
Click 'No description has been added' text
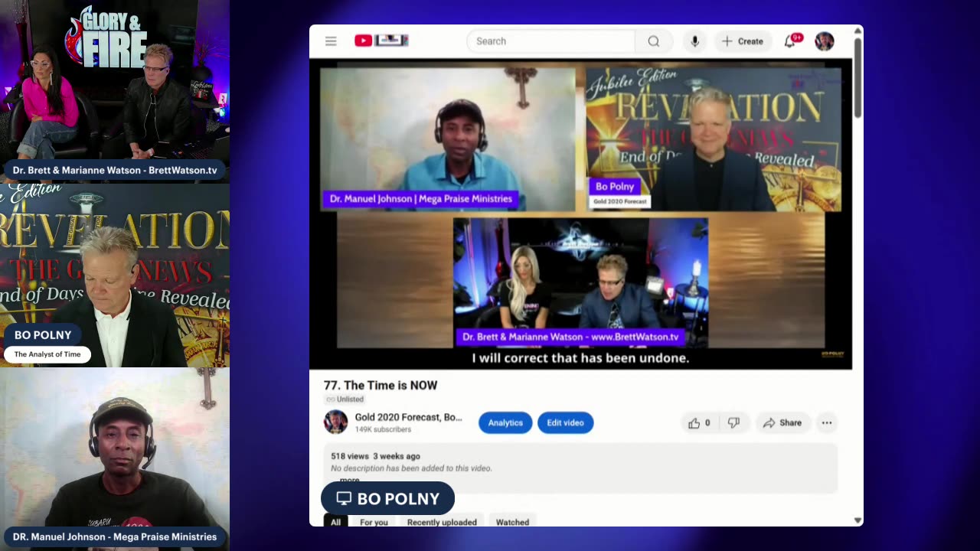(x=411, y=468)
